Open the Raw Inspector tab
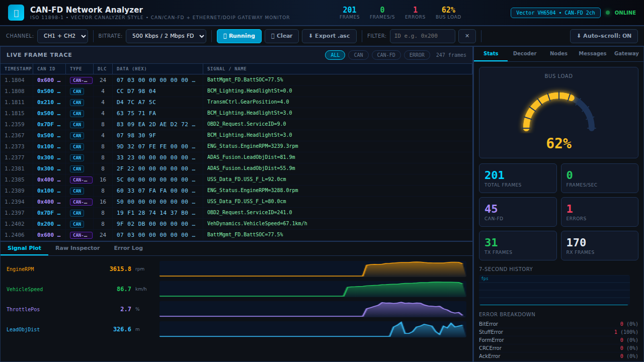Screen dimensions: 644x362 pos(77,248)
